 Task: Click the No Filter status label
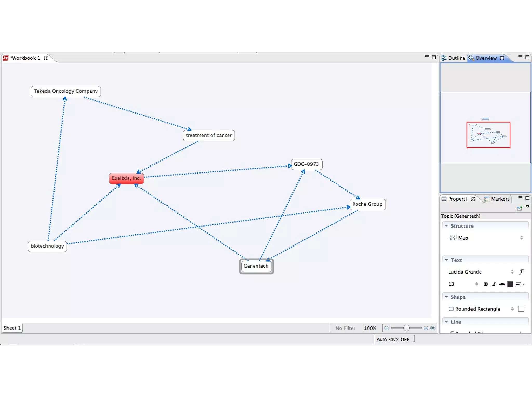coord(345,328)
